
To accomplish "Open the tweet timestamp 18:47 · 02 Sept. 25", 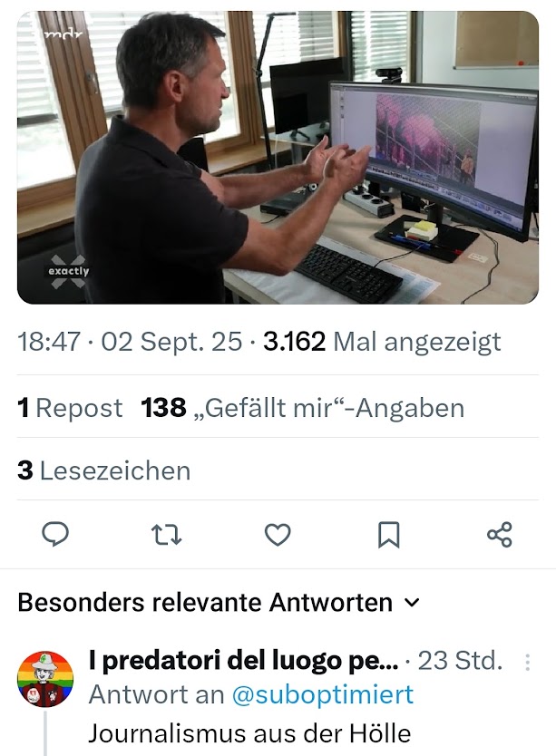I will click(x=130, y=342).
